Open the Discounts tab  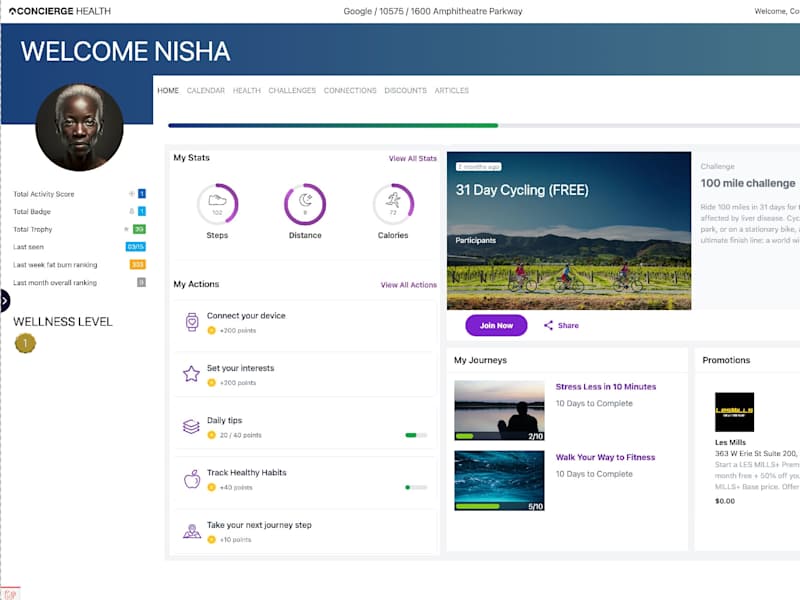(x=405, y=90)
